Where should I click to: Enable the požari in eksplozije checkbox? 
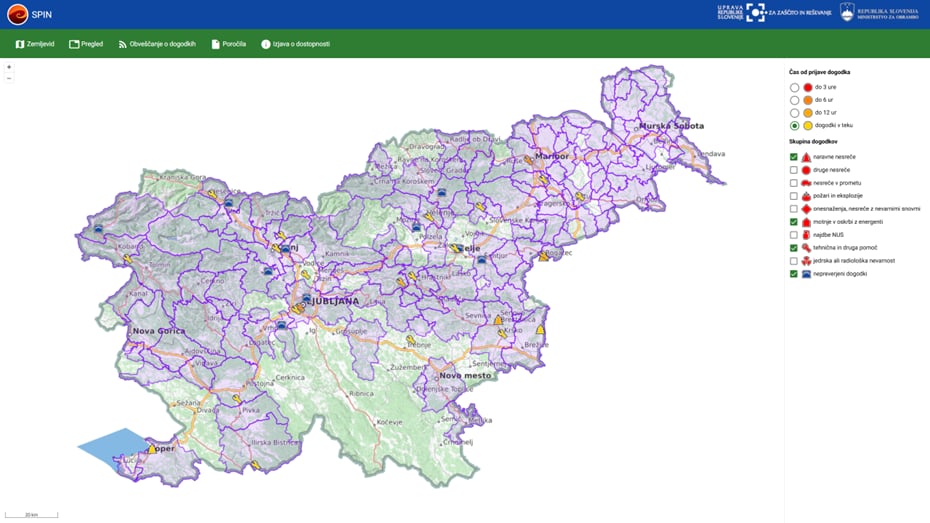(x=794, y=196)
